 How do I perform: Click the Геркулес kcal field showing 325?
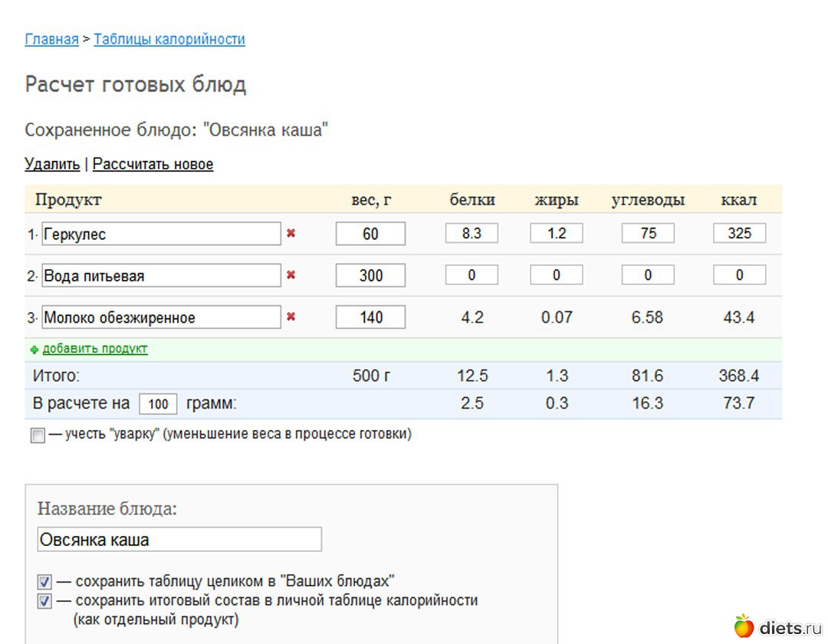pyautogui.click(x=739, y=234)
